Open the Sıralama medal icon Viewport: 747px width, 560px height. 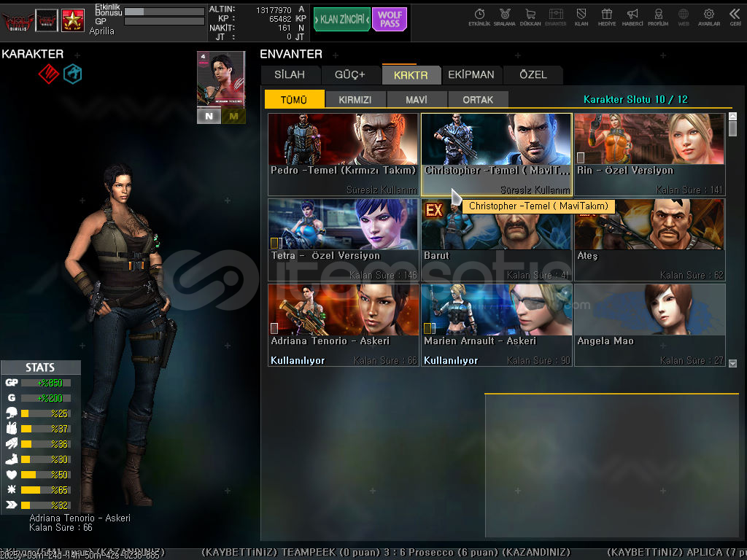pos(505,17)
